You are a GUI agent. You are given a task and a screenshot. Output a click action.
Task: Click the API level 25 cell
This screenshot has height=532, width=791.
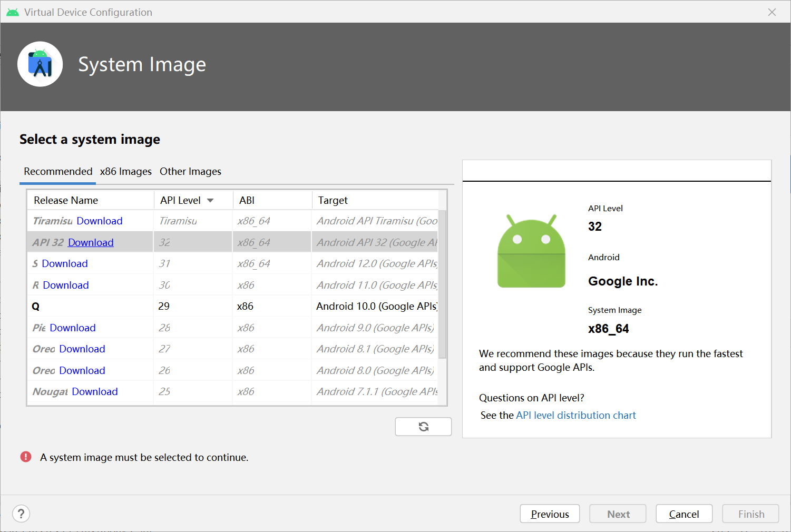click(193, 391)
